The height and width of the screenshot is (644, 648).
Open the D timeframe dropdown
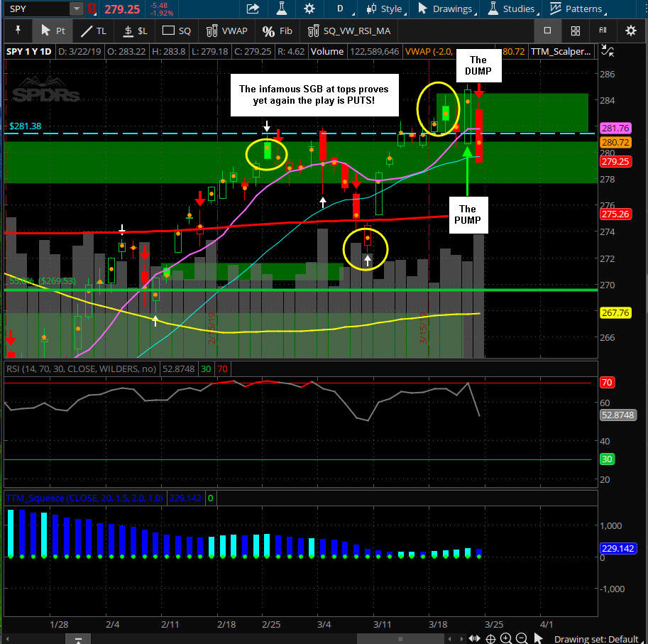[340, 9]
